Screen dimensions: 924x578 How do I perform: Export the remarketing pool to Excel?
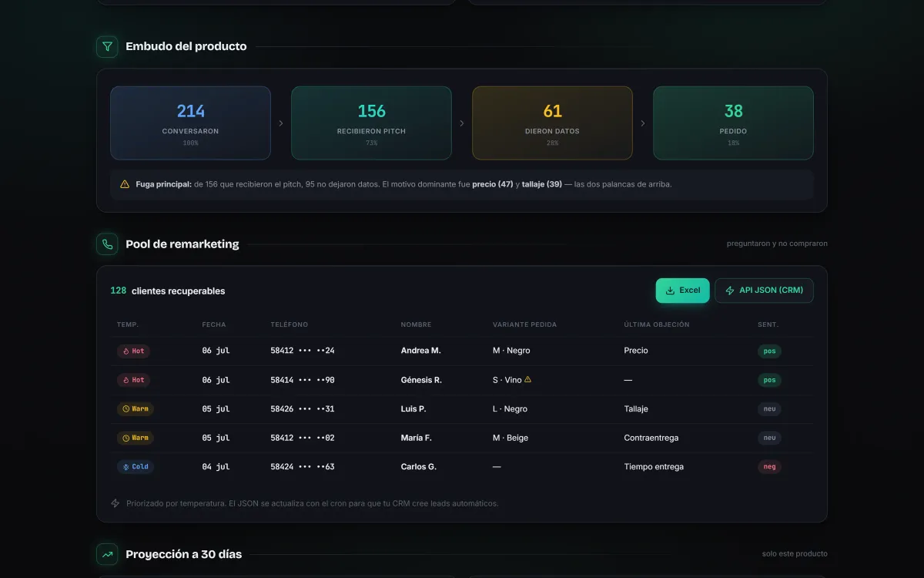click(682, 291)
